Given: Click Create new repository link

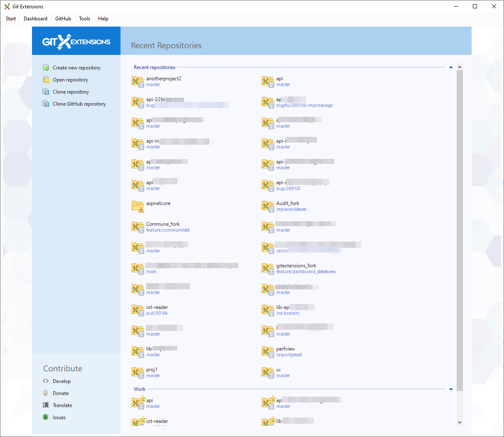Looking at the screenshot, I should click(76, 68).
